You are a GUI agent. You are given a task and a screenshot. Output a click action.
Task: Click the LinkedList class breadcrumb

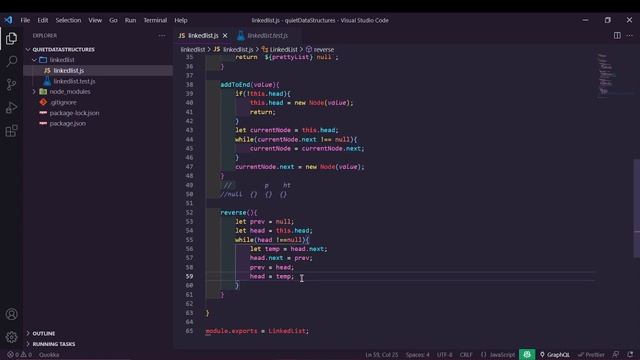point(280,49)
